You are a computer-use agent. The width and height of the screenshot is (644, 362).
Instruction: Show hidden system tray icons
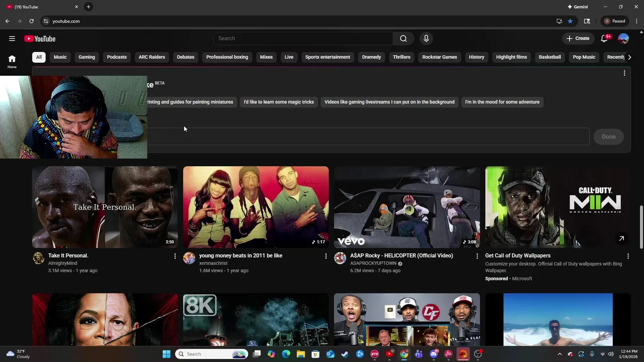[x=559, y=354]
